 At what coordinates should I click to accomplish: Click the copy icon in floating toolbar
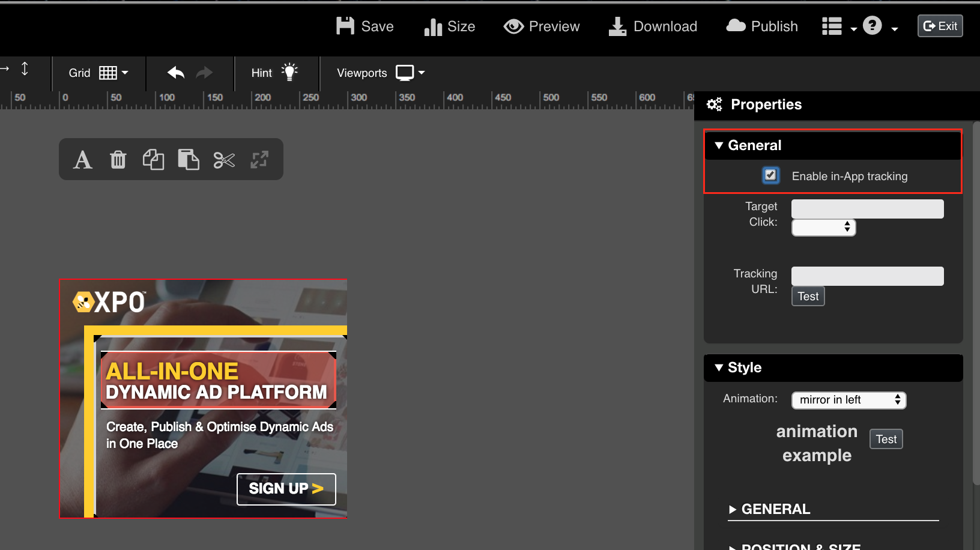[153, 160]
